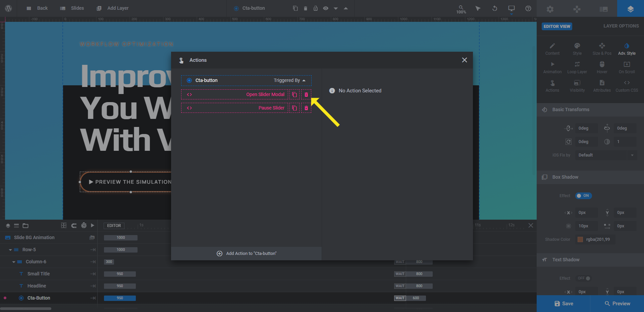Open the zoom 100% control
Viewport: 644px width, 312px height.
click(461, 9)
